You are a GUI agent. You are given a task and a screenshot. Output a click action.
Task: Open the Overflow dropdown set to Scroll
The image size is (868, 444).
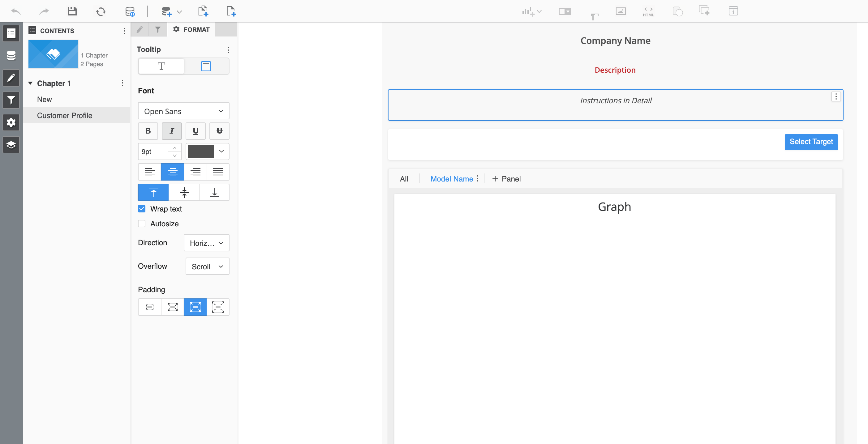click(x=207, y=266)
